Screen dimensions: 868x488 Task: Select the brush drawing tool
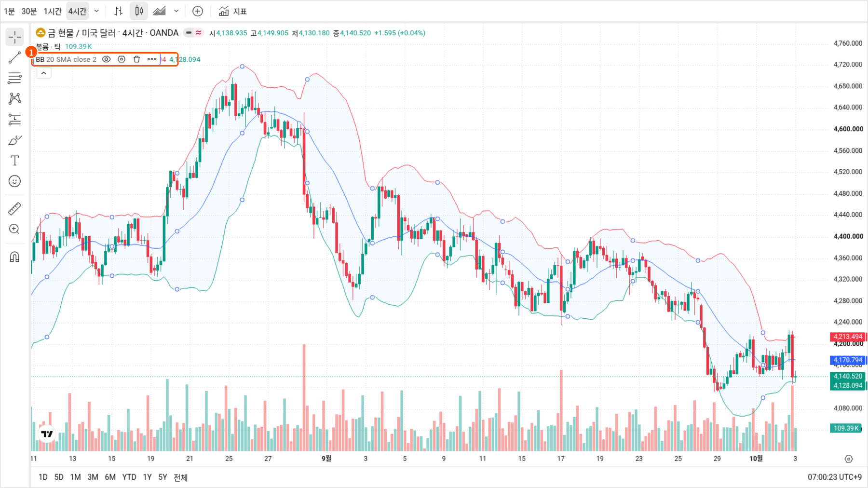tap(15, 140)
